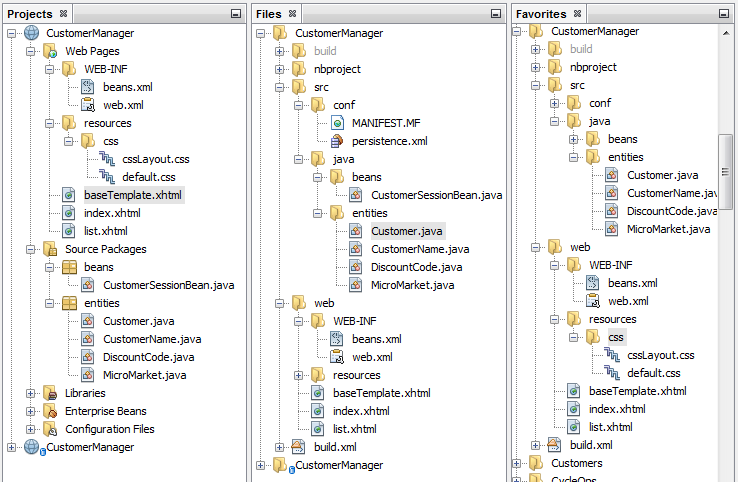Expand nbproject folder in Files panel
This screenshot has width=738, height=482.
[280, 69]
